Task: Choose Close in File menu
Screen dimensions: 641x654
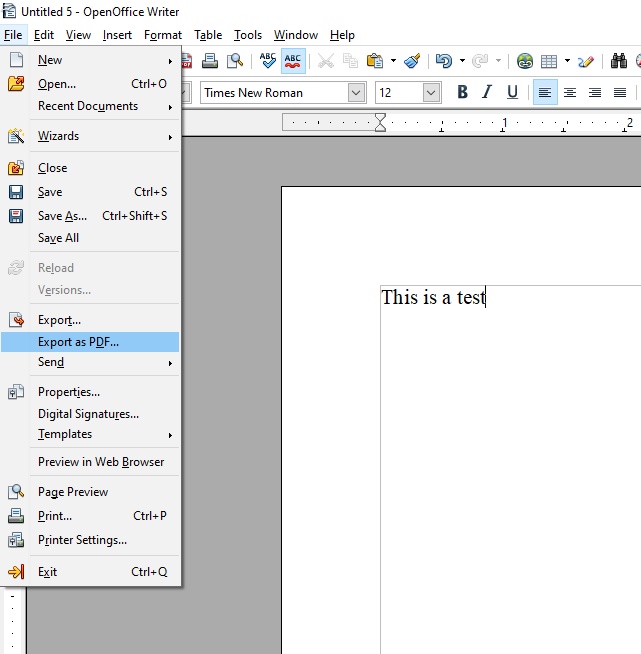Action: point(90,168)
